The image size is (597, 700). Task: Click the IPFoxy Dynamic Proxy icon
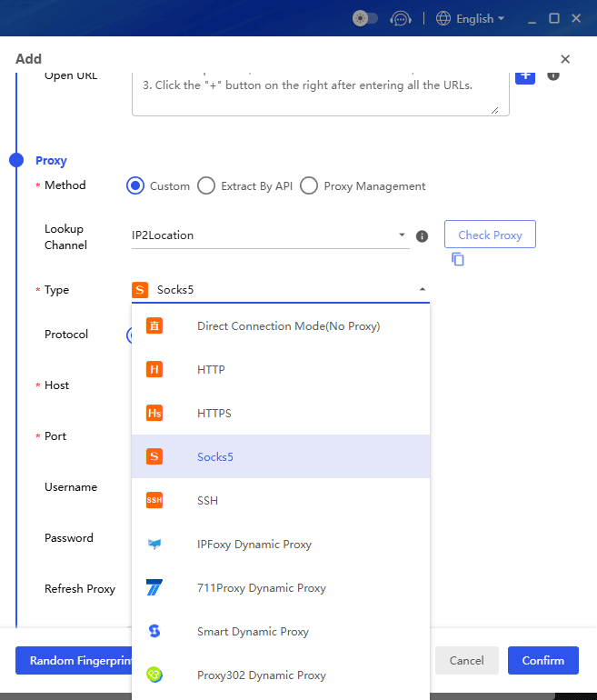[x=154, y=544]
